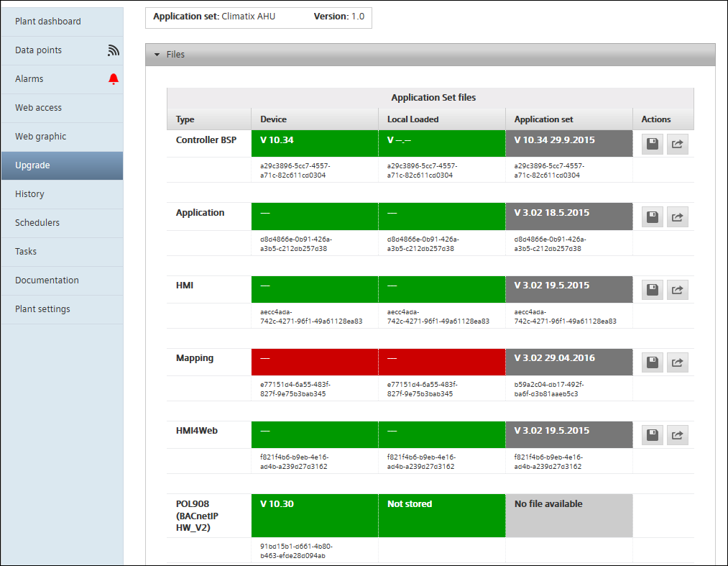Click Controller BSP device version V 10.34

click(x=315, y=143)
